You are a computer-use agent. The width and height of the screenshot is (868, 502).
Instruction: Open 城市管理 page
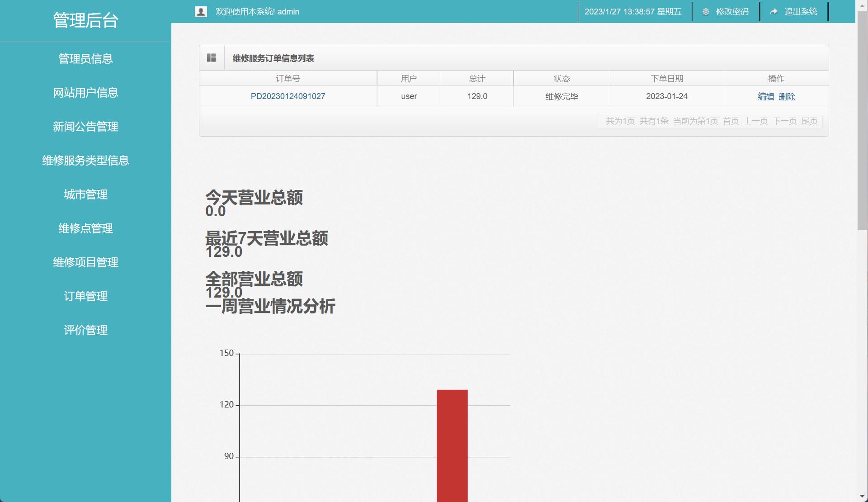coord(85,194)
